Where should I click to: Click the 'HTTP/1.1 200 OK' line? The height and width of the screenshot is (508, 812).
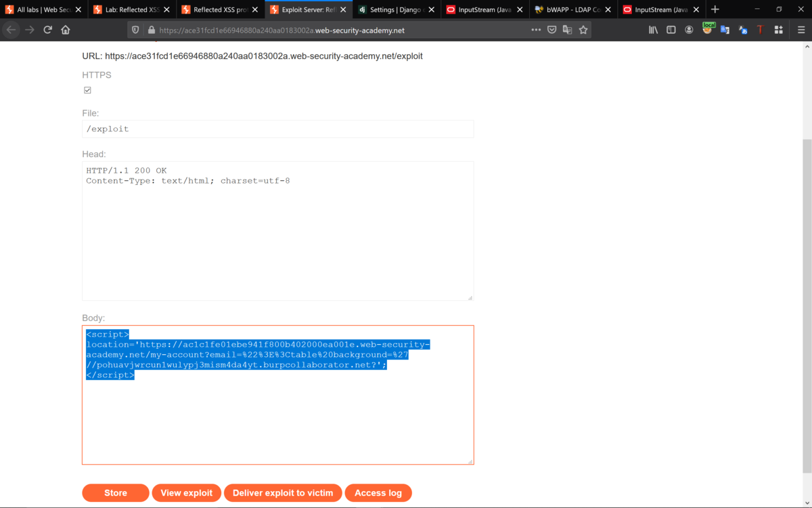pyautogui.click(x=126, y=171)
